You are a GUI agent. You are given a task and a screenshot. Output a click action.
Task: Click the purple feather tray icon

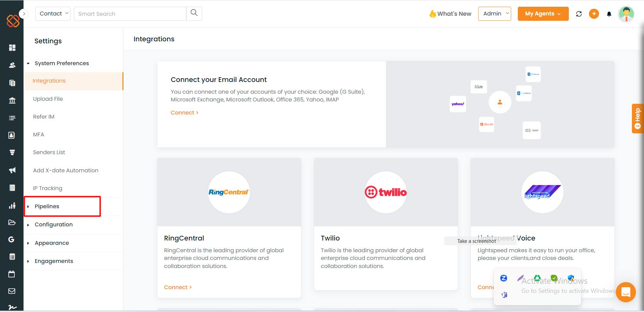pyautogui.click(x=521, y=278)
